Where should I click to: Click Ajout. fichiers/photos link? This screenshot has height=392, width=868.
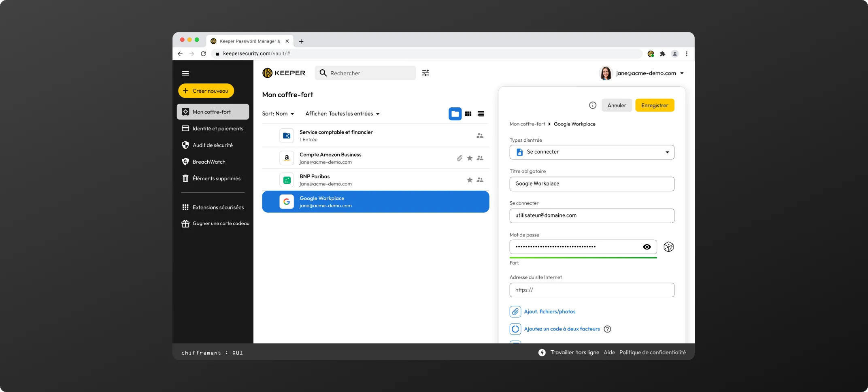[x=549, y=311]
